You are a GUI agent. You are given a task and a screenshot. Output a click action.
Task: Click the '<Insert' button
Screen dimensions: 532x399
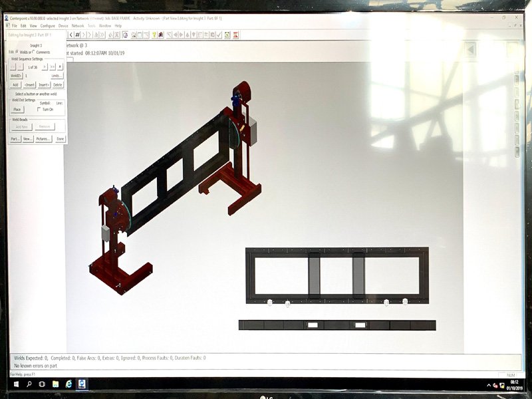coord(29,85)
